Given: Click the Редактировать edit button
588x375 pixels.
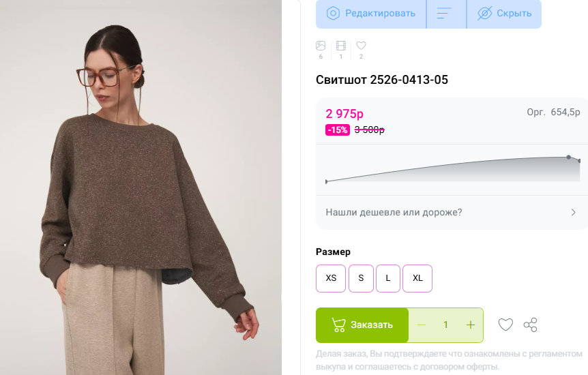Looking at the screenshot, I should [371, 14].
